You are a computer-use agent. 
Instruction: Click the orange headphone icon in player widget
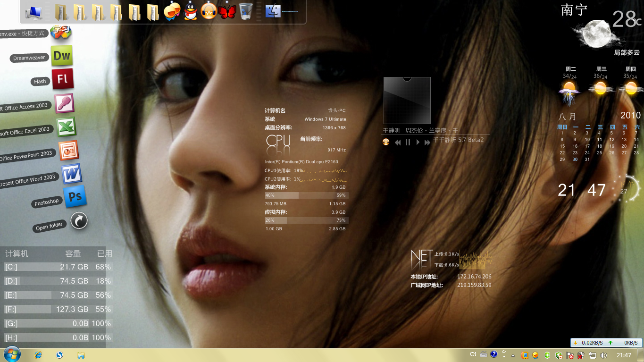tap(386, 142)
